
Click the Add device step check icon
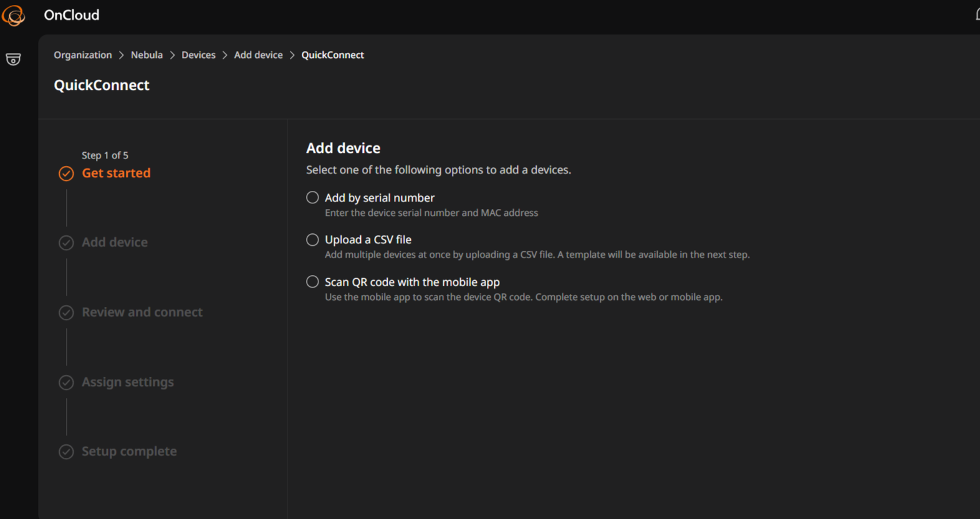coord(66,243)
